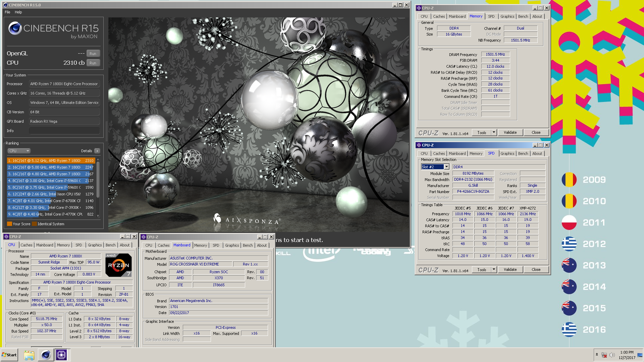Screen dimensions: 644x362
Task: Open the volume speaker tray icon
Action: coord(612,355)
